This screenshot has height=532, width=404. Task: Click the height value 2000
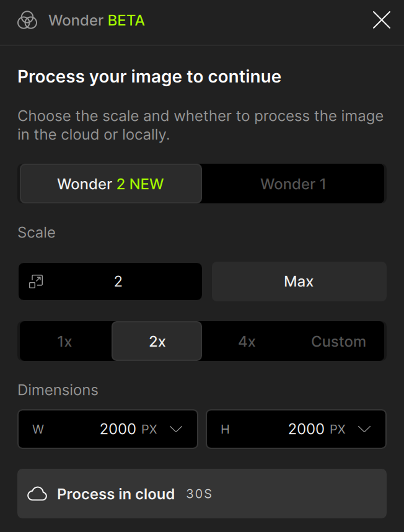coord(306,429)
